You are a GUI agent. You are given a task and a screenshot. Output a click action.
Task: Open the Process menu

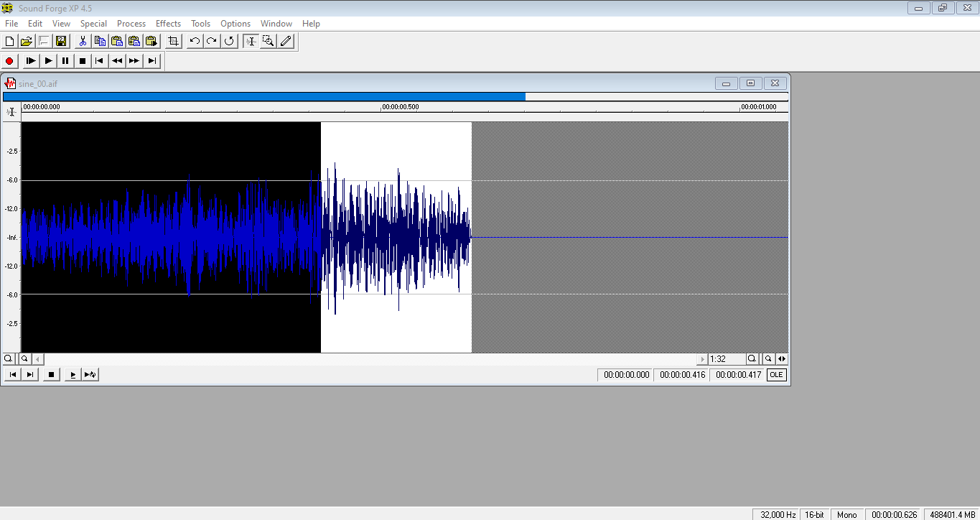coord(131,24)
